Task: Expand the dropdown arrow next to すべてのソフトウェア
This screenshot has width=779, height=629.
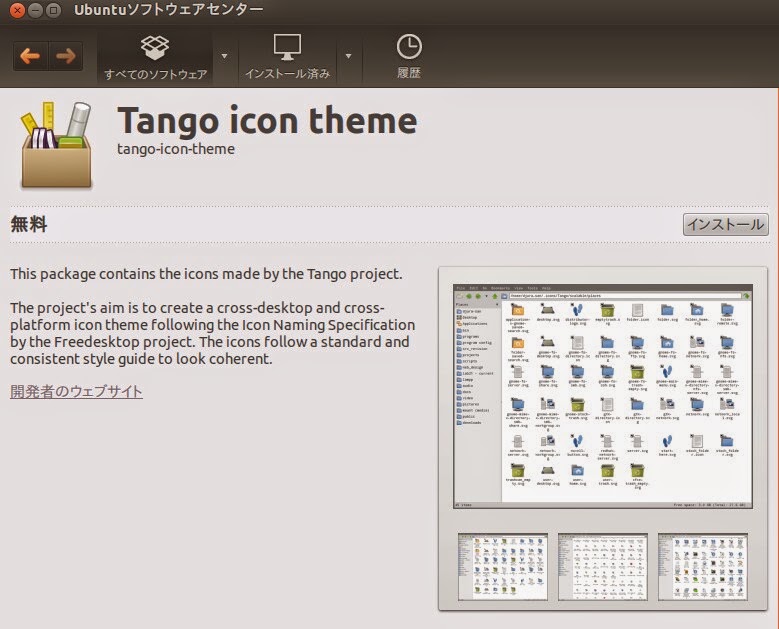Action: tap(225, 56)
